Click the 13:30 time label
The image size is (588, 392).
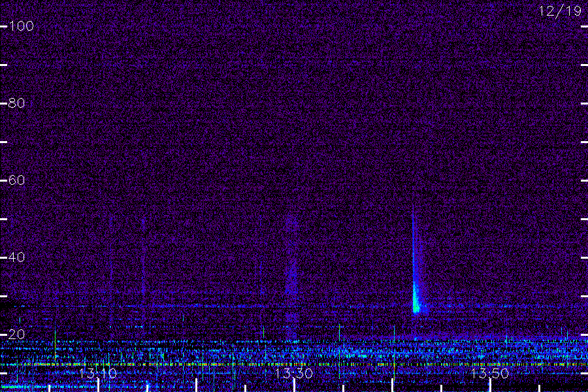[x=294, y=373]
